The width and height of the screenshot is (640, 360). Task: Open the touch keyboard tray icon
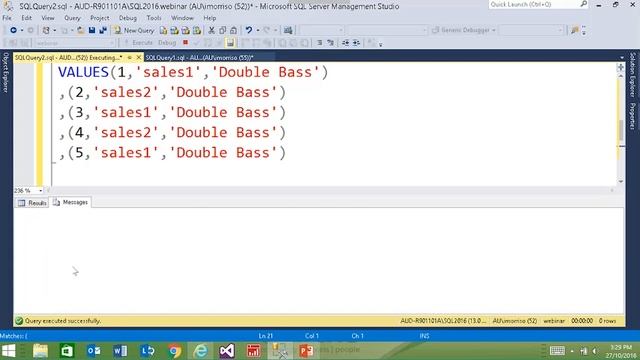[x=557, y=351]
